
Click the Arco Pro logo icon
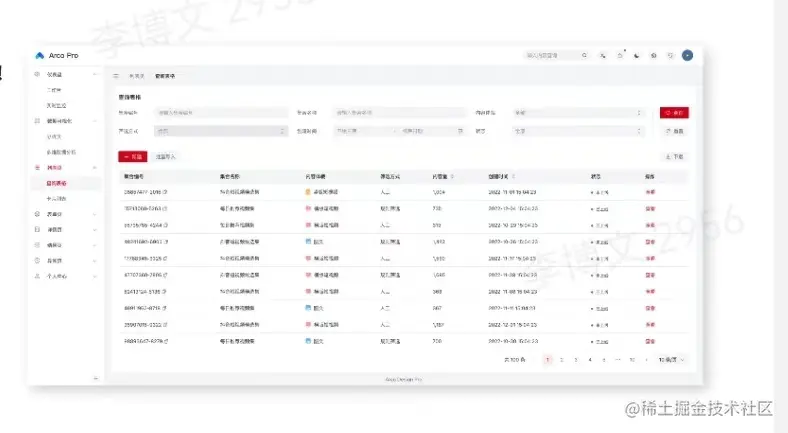tap(40, 55)
